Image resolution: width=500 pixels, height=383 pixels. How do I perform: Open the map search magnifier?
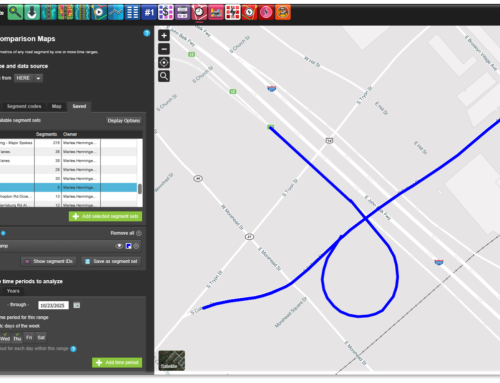tap(164, 76)
